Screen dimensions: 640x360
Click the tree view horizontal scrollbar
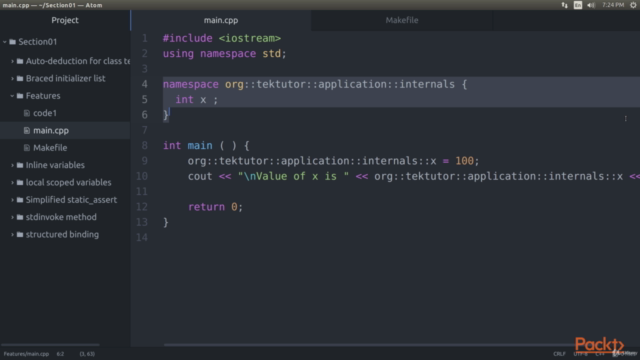[50, 345]
